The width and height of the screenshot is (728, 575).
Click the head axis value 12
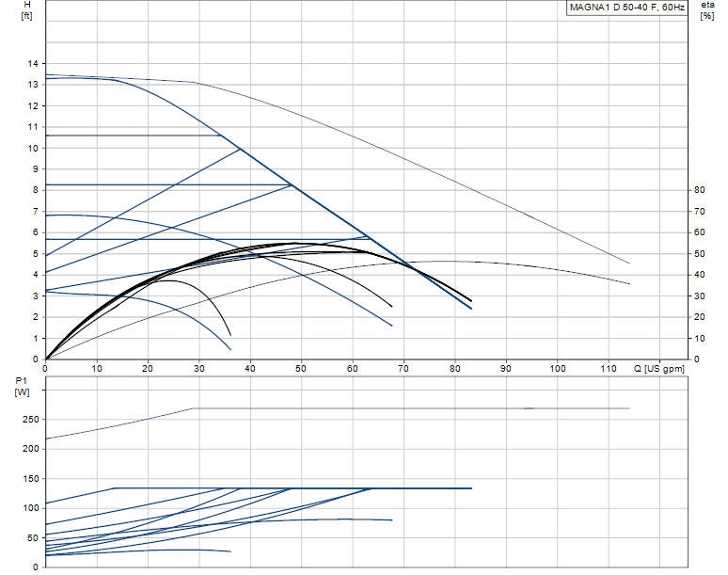point(33,106)
